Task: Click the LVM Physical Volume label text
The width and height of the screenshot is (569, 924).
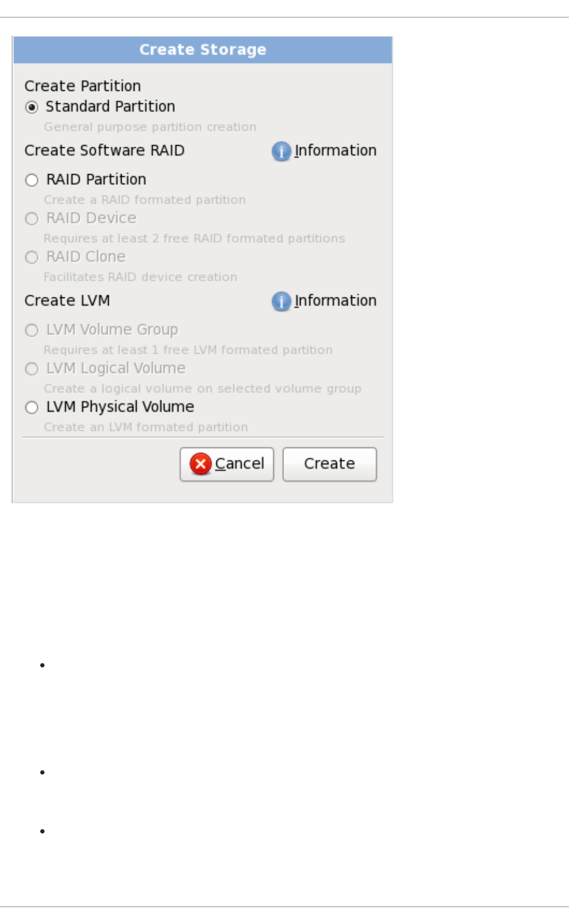Action: pos(120,407)
